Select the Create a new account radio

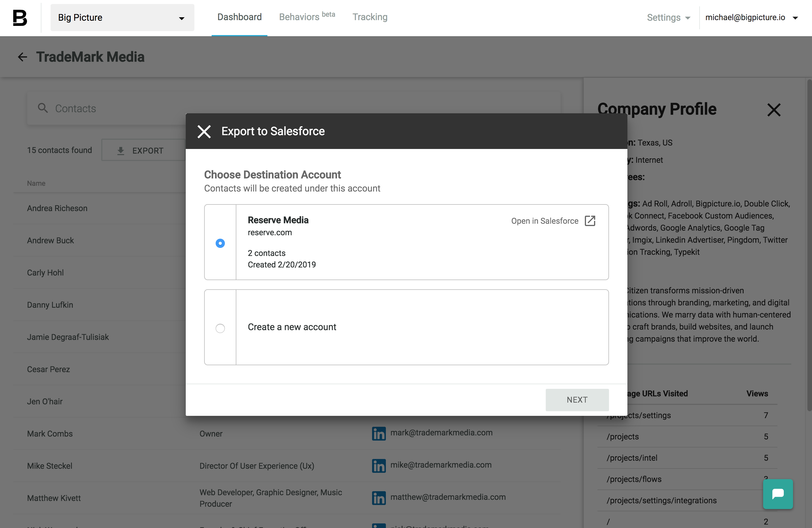tap(220, 328)
